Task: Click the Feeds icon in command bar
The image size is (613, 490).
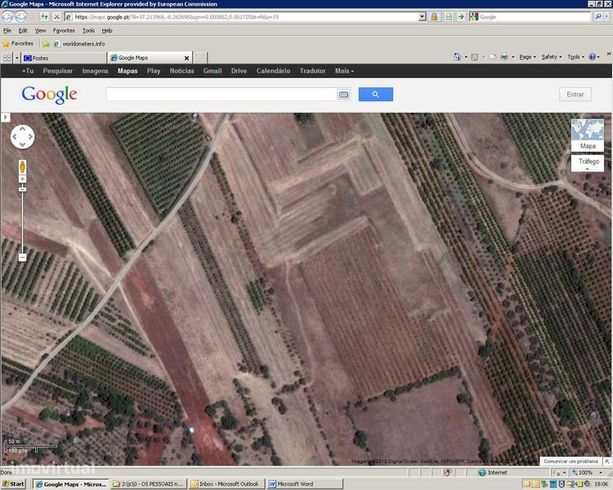Action: tap(474, 57)
